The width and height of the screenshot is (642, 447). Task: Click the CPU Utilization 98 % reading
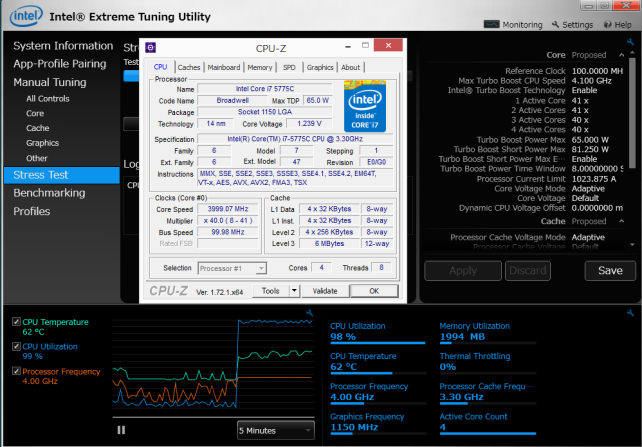(343, 336)
